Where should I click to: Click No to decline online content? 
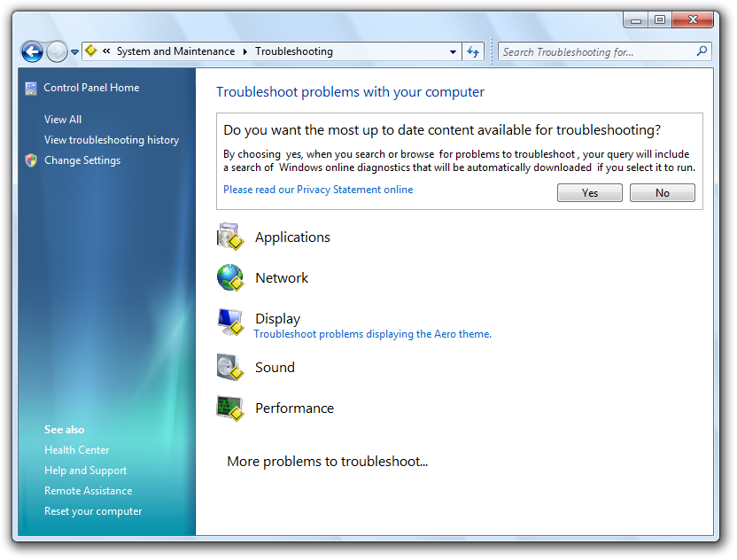(x=663, y=193)
